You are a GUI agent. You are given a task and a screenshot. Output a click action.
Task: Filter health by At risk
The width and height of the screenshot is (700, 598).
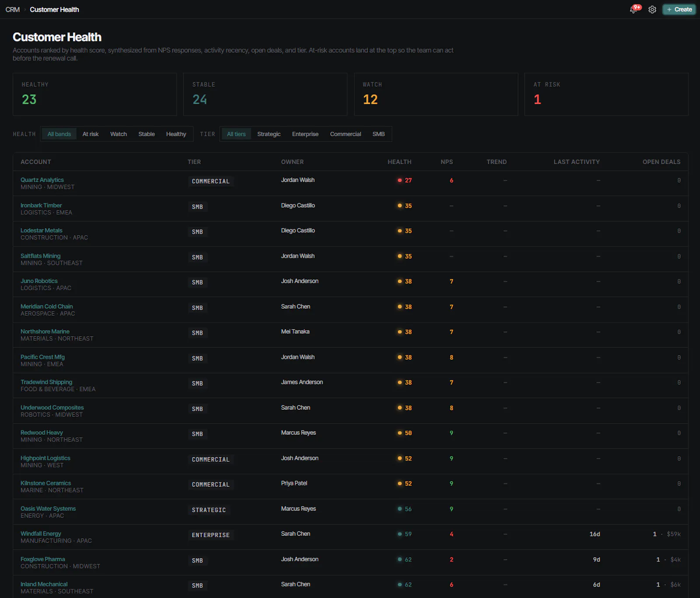pyautogui.click(x=91, y=134)
